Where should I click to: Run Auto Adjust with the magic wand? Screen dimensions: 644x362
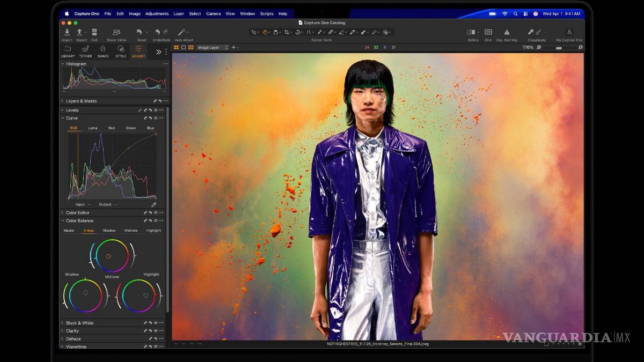click(x=182, y=33)
